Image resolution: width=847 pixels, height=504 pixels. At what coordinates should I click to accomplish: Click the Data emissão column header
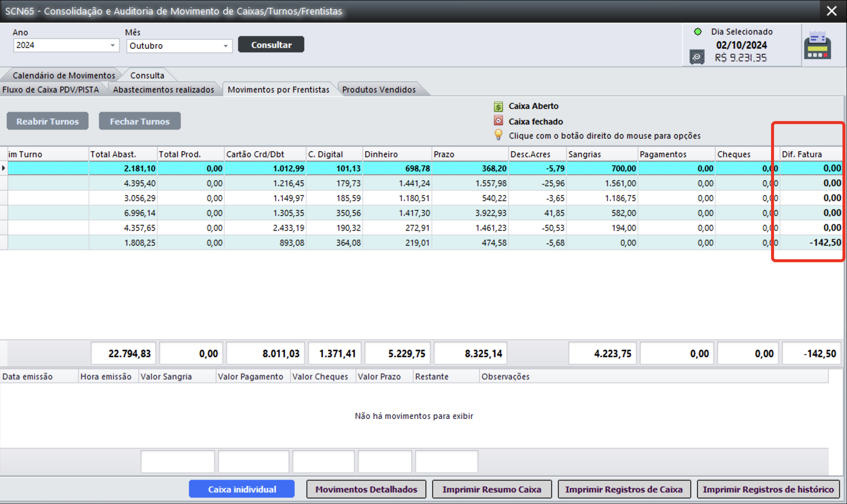point(39,377)
